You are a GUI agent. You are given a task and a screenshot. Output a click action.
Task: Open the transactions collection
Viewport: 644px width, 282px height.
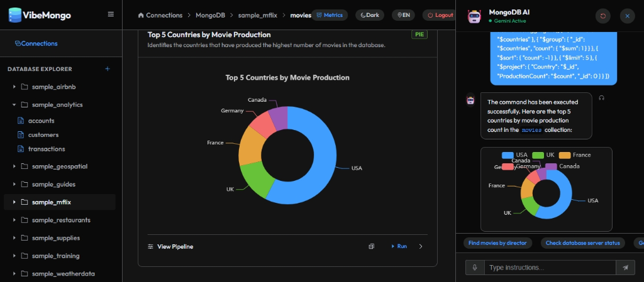pyautogui.click(x=47, y=149)
